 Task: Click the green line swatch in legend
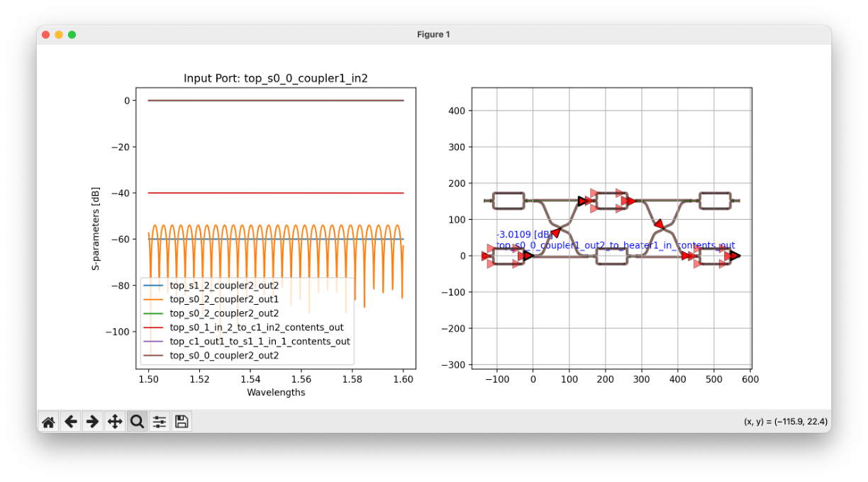(x=153, y=313)
